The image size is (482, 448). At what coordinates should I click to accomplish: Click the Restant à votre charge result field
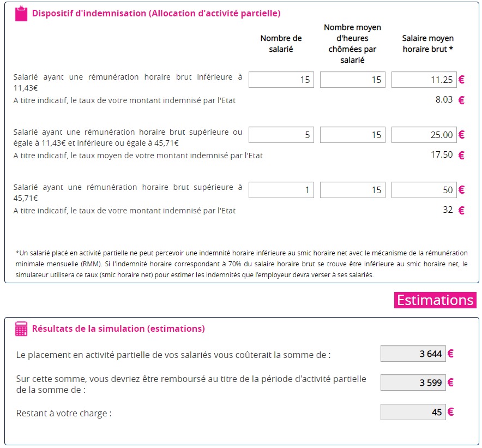413,412
